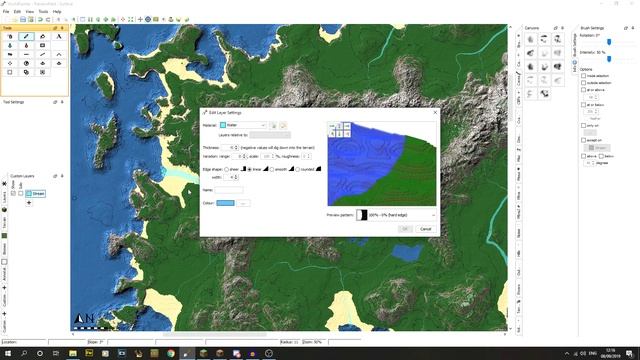Click OK in Edit Layer Settings dialog
This screenshot has height=360, width=640.
tap(404, 229)
